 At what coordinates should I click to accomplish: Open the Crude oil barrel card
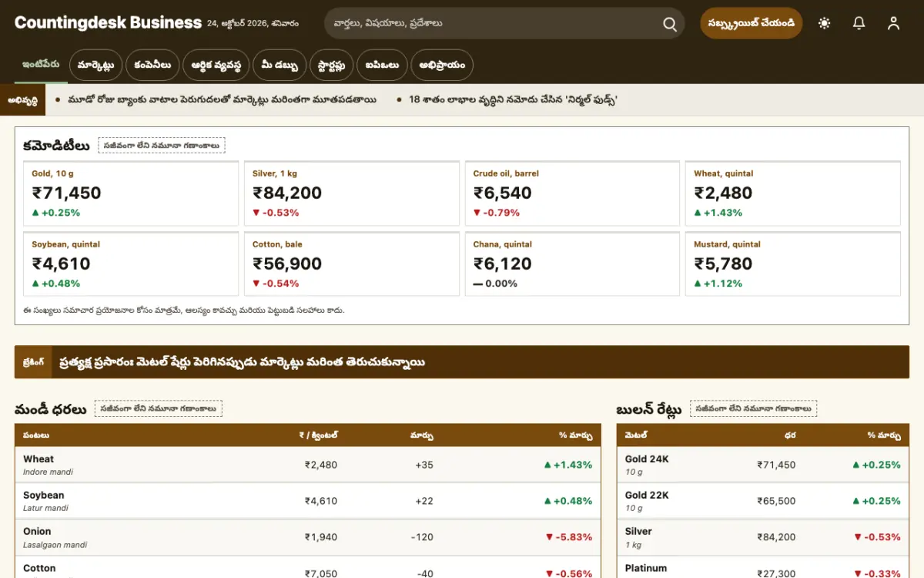572,193
